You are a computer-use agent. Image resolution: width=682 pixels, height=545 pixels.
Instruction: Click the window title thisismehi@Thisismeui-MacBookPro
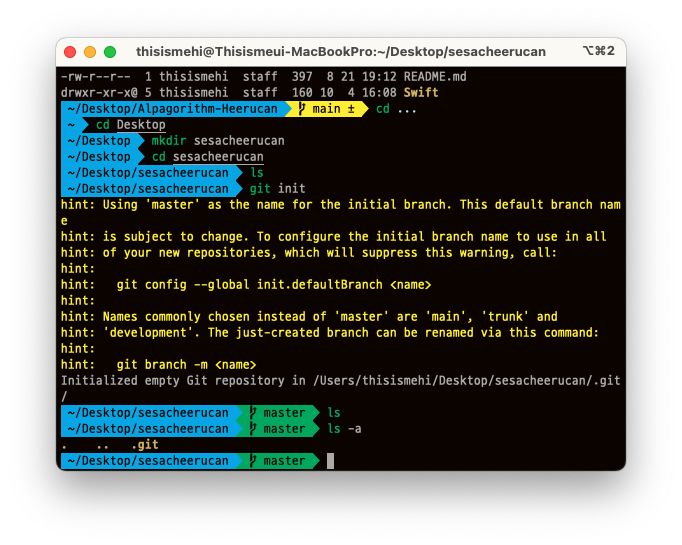(341, 52)
